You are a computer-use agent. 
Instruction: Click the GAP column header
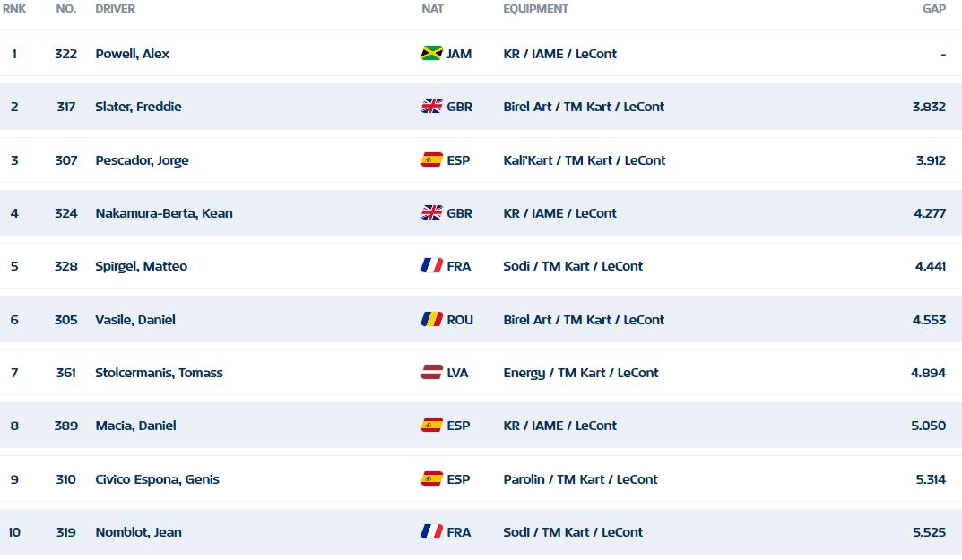pyautogui.click(x=934, y=9)
